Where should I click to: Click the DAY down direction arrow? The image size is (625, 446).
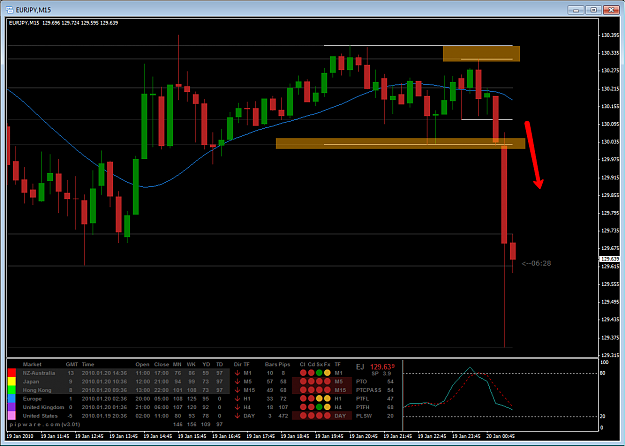point(238,416)
